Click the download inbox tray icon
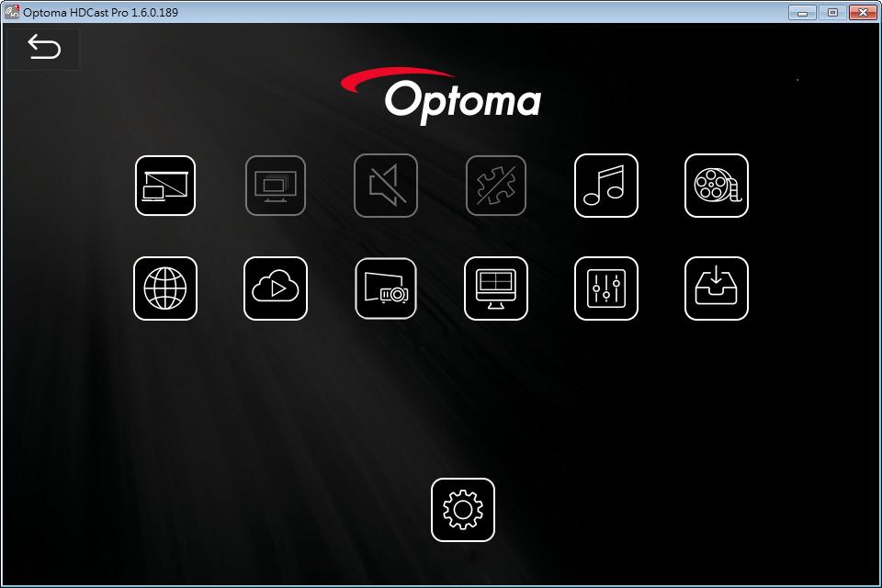The image size is (882, 588). pos(717,288)
